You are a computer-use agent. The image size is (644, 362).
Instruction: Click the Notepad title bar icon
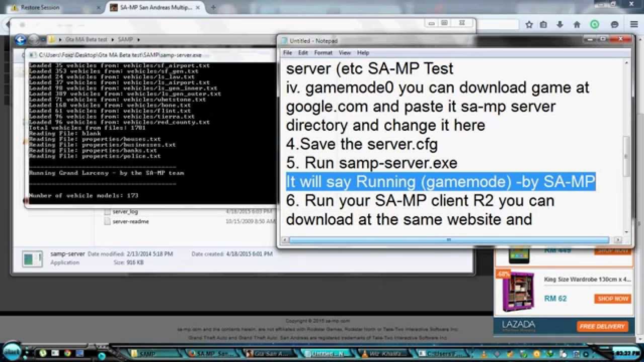(x=284, y=41)
